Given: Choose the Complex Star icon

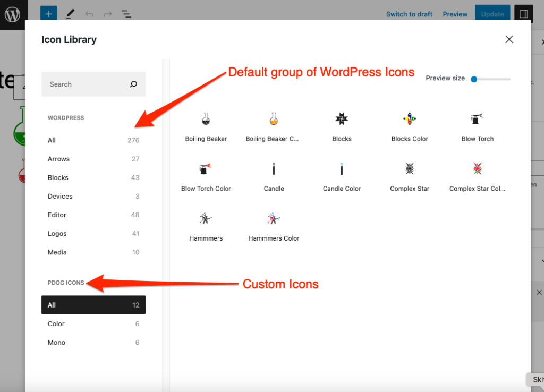Looking at the screenshot, I should point(410,169).
